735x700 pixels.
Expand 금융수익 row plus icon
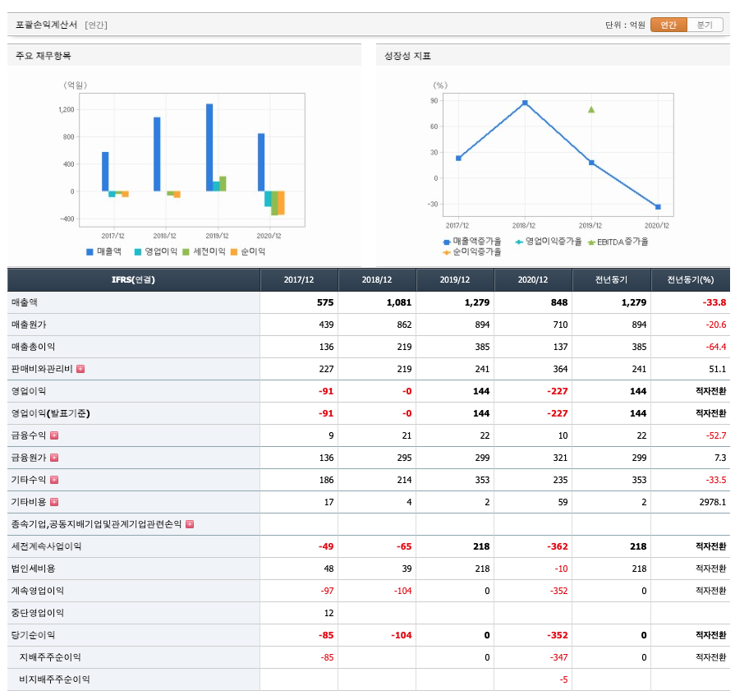click(x=54, y=435)
